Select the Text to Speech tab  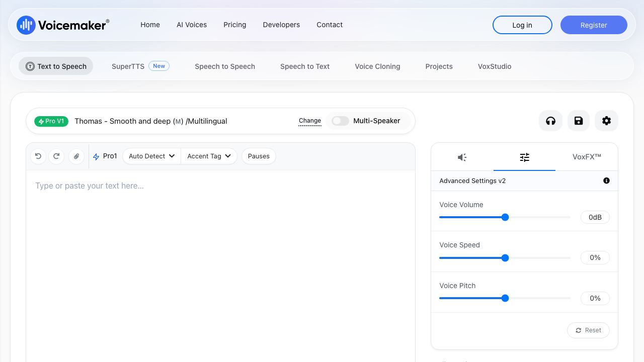[56, 66]
